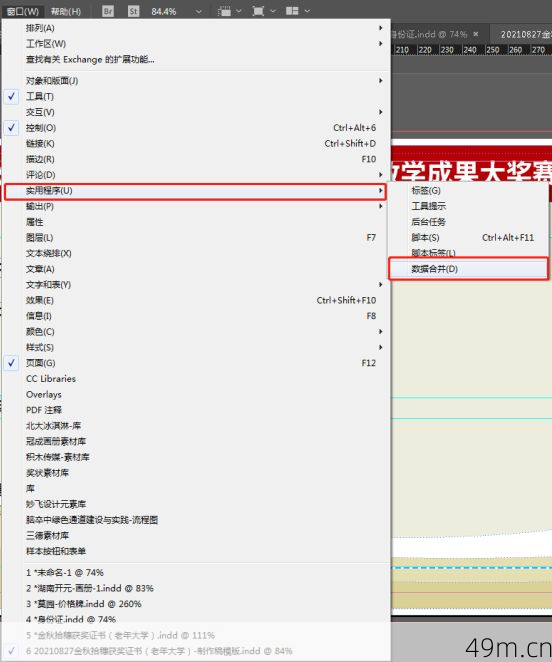This screenshot has width=552, height=662.
Task: Open the 效果(E) panel
Action: click(196, 300)
